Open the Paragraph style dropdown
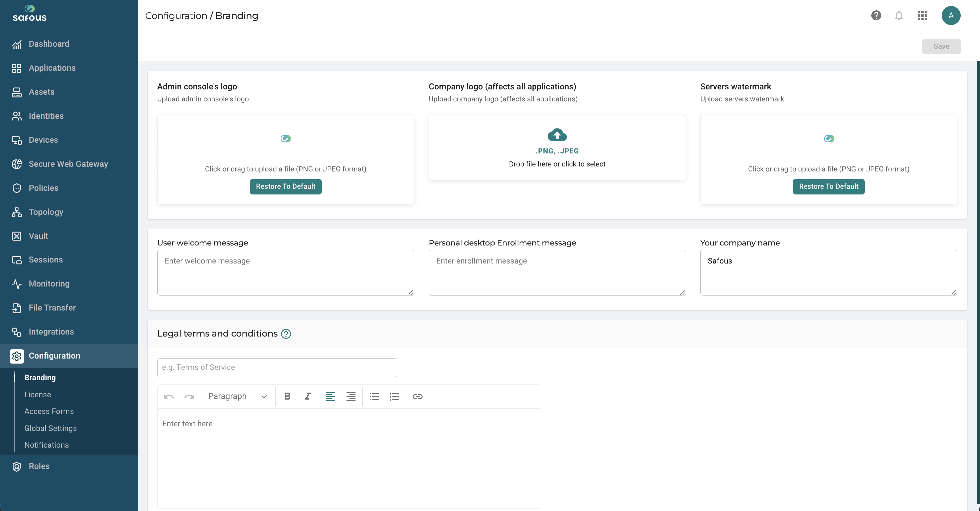 point(237,396)
